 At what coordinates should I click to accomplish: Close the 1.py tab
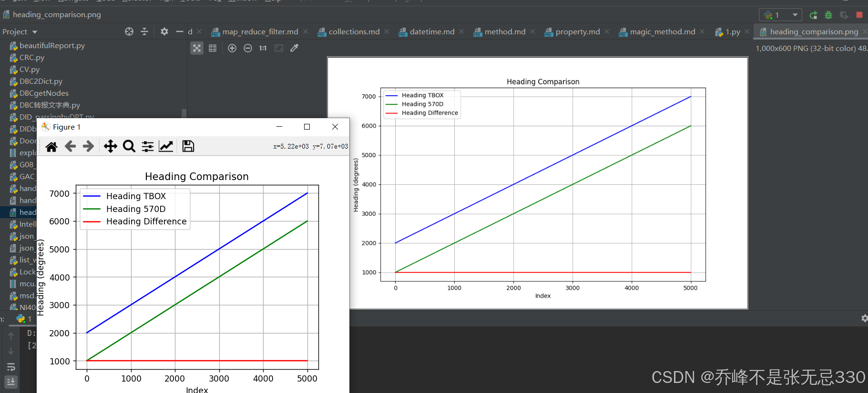pyautogui.click(x=747, y=31)
